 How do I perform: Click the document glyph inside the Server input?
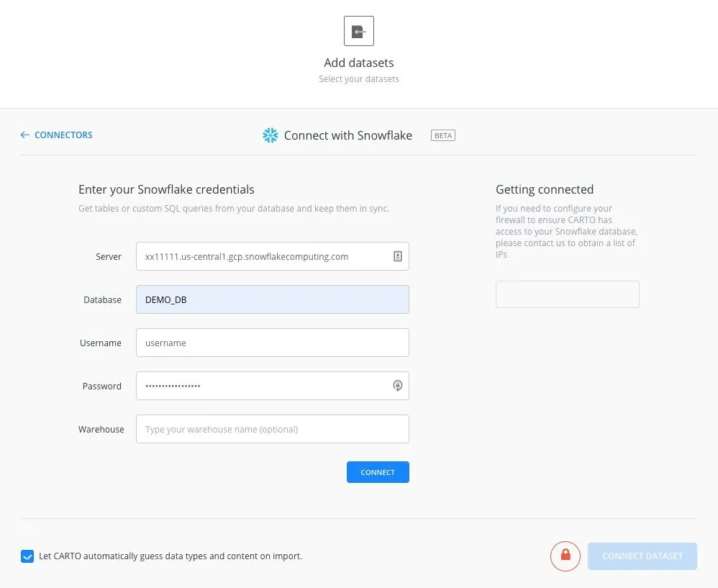398,256
